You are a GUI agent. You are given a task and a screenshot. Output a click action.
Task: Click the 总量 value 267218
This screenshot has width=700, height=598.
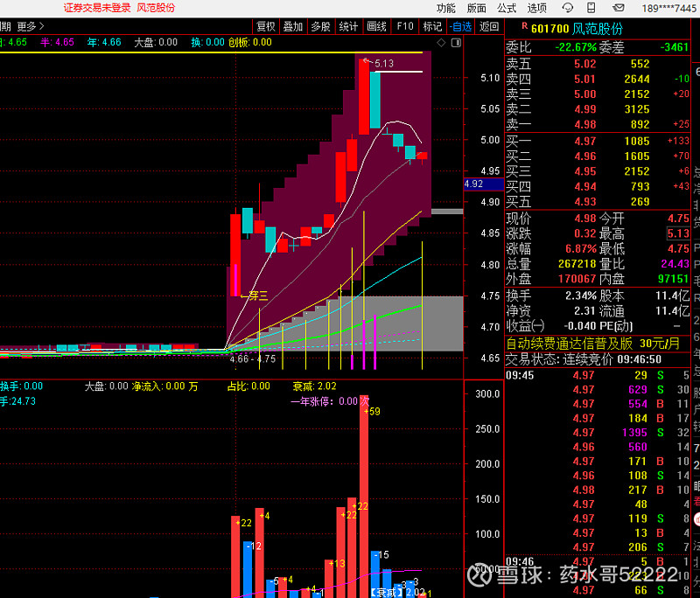click(x=577, y=263)
